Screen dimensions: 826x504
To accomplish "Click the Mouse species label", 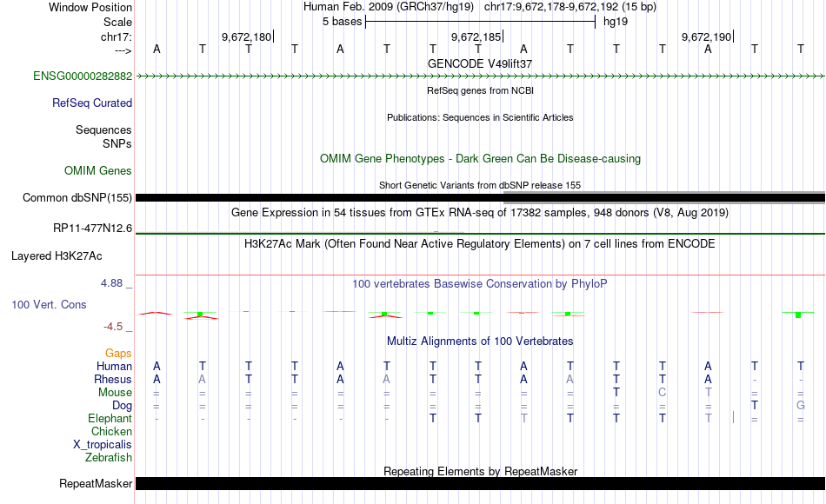I will [116, 393].
